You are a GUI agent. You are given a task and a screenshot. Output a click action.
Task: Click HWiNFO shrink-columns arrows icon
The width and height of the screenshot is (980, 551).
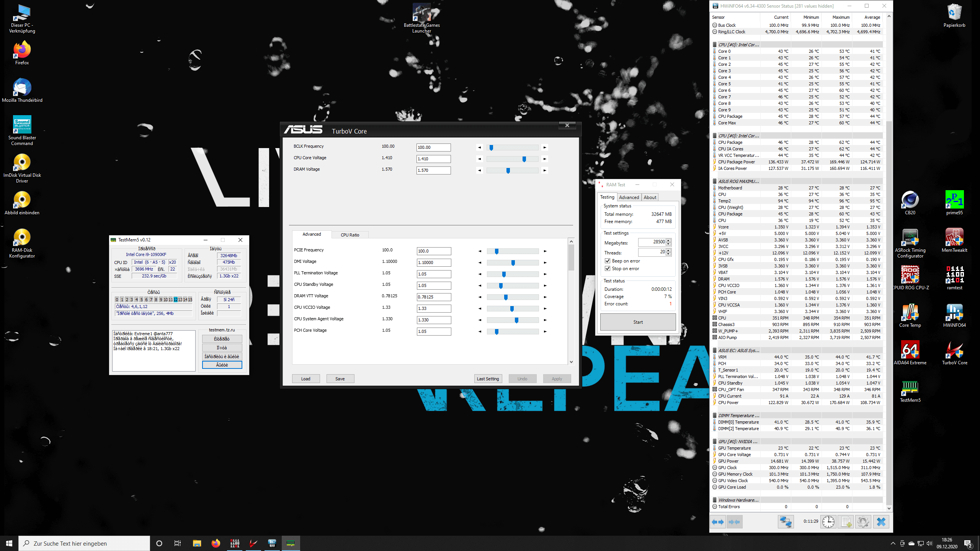pyautogui.click(x=734, y=522)
